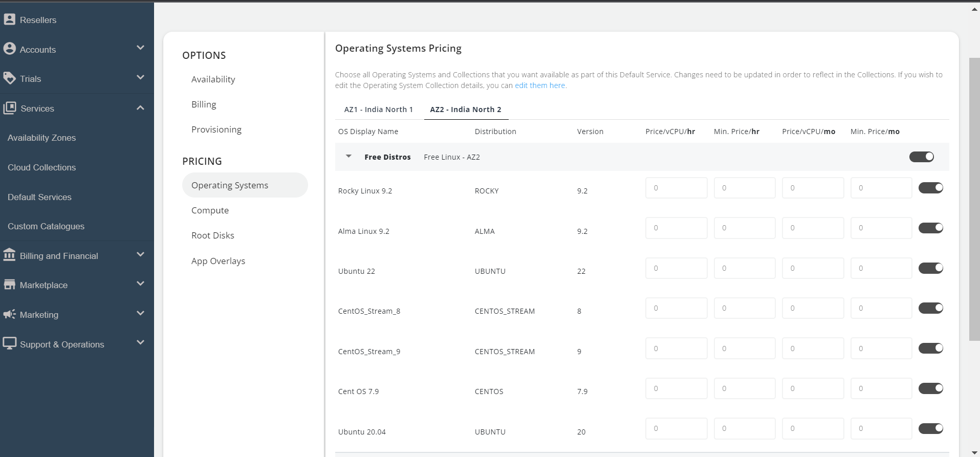Click the Accounts person icon
The height and width of the screenshot is (457, 980).
9,49
